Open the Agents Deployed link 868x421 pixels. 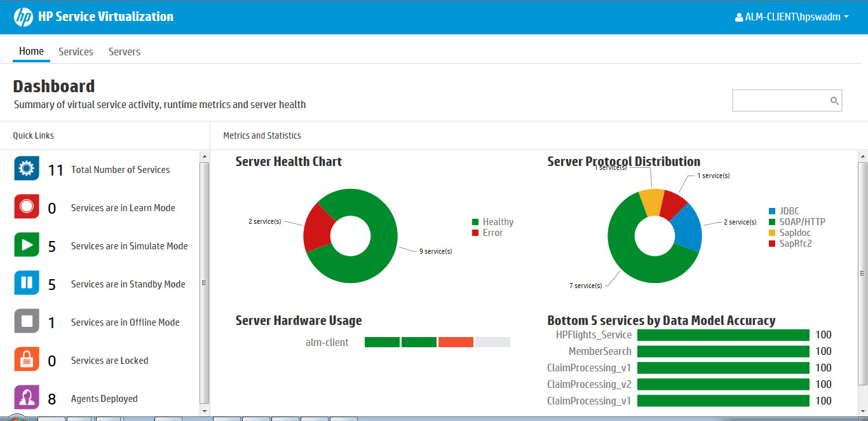pos(104,399)
